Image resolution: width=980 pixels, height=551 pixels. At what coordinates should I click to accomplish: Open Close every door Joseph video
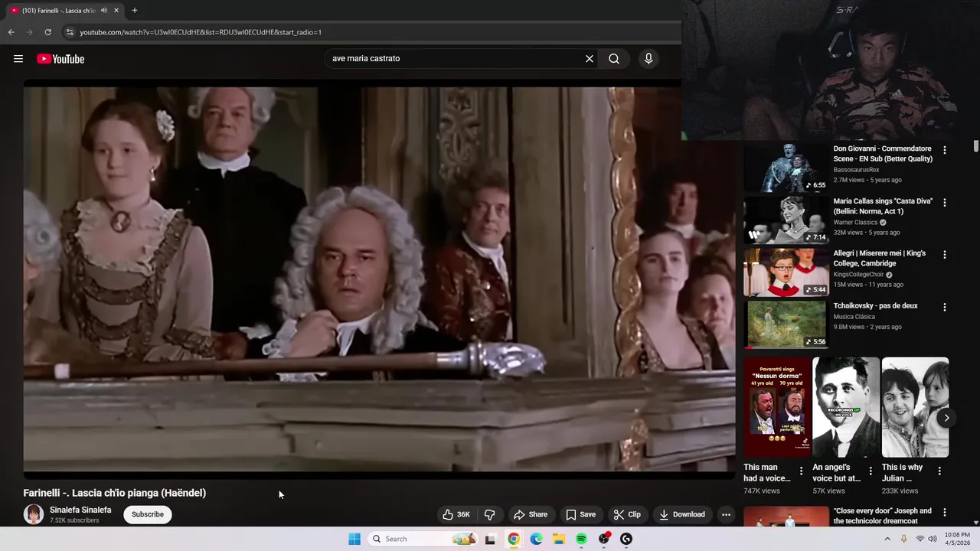(883, 516)
